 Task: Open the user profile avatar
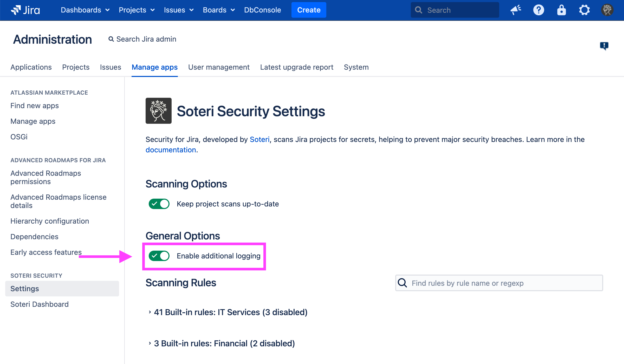pyautogui.click(x=607, y=10)
